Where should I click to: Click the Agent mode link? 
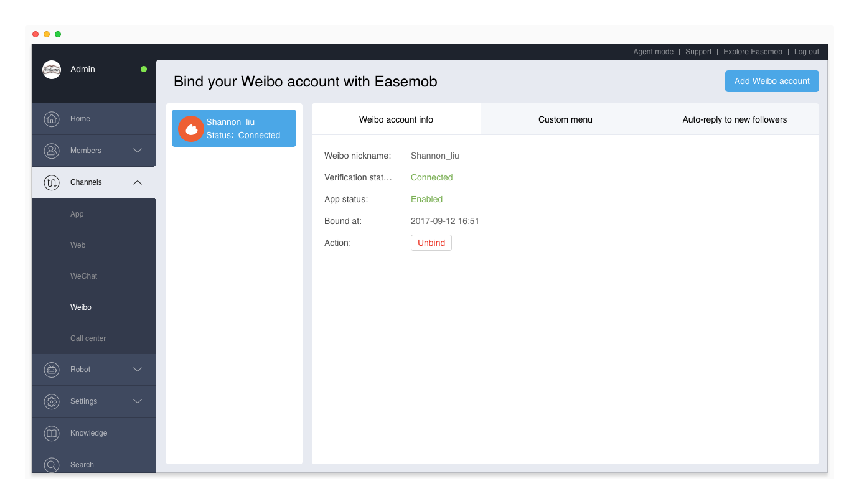(654, 52)
